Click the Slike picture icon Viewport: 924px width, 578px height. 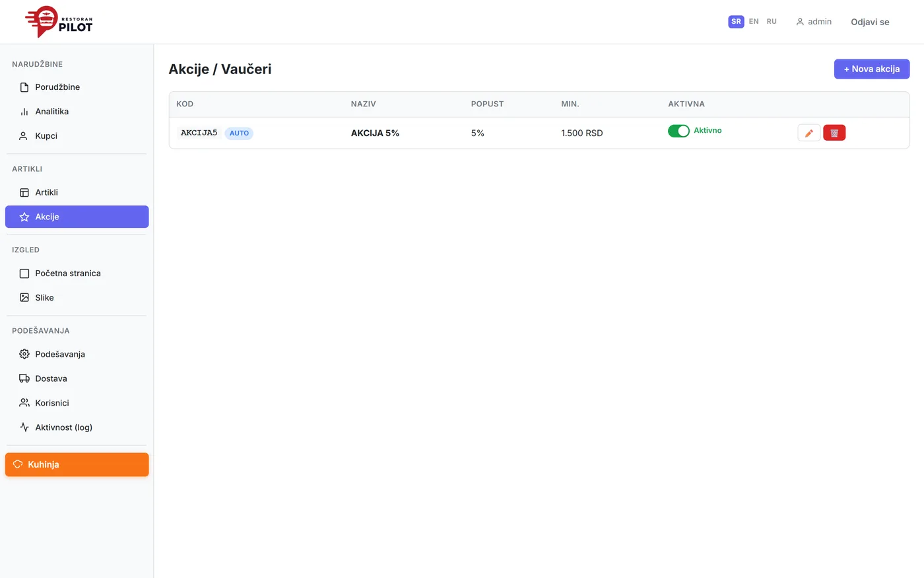[24, 298]
